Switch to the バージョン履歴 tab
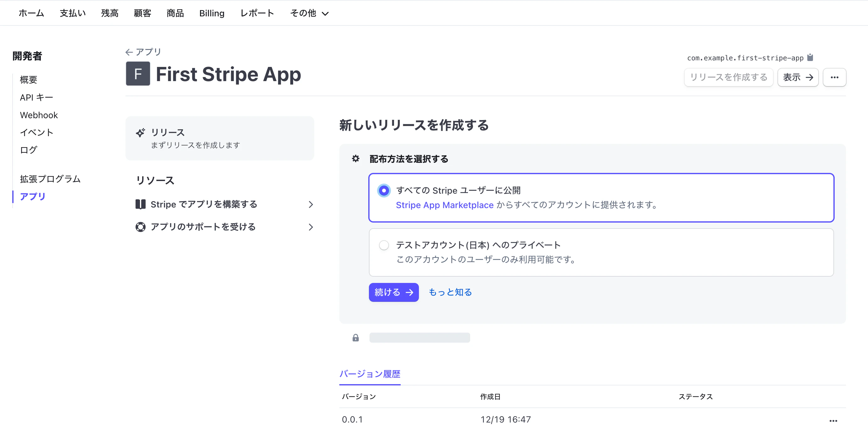 coord(370,374)
